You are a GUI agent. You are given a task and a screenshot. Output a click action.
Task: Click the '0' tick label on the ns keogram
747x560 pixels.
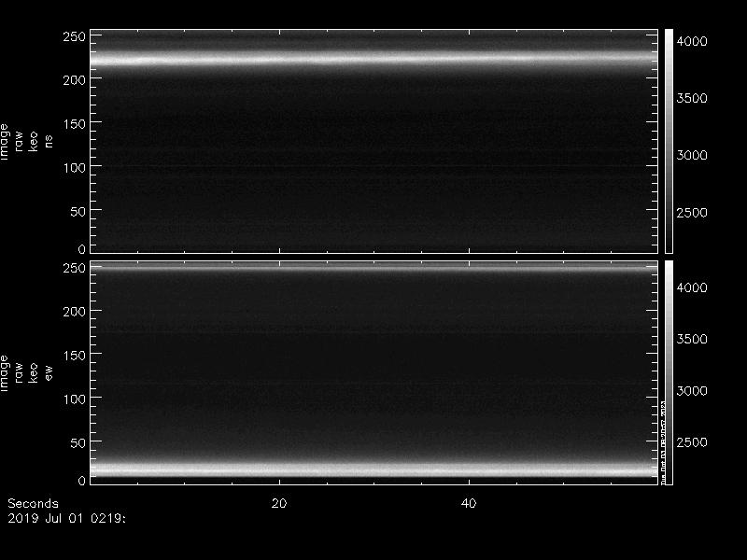pos(82,248)
